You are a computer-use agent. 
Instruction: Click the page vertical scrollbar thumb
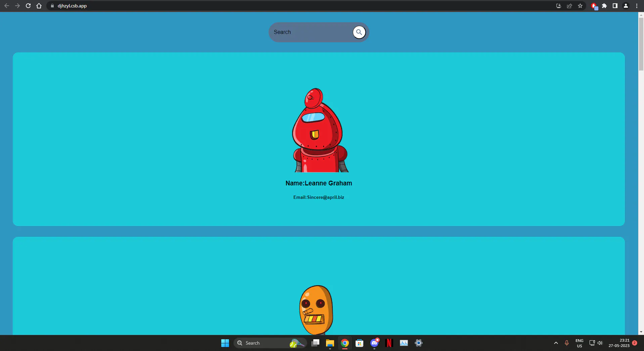tap(641, 44)
